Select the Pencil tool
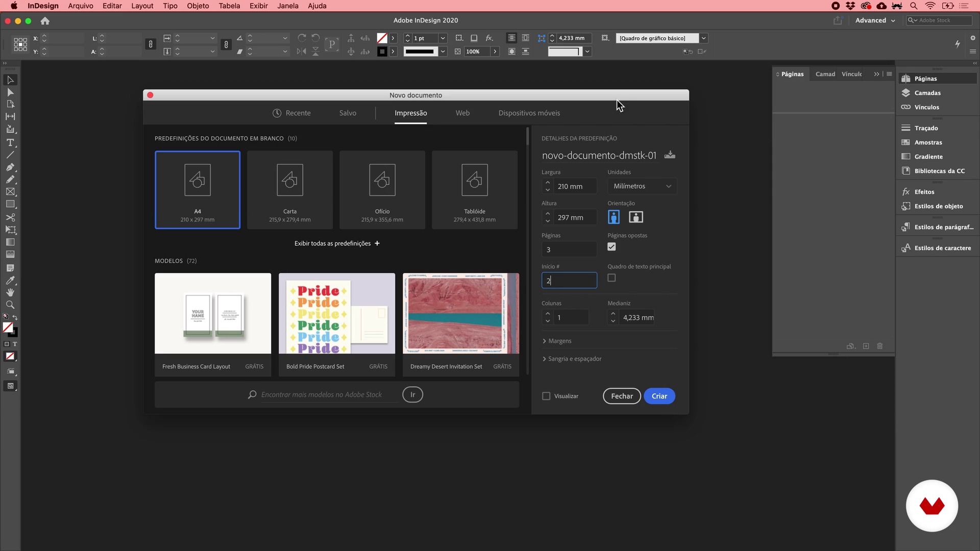The width and height of the screenshot is (980, 551). click(10, 179)
